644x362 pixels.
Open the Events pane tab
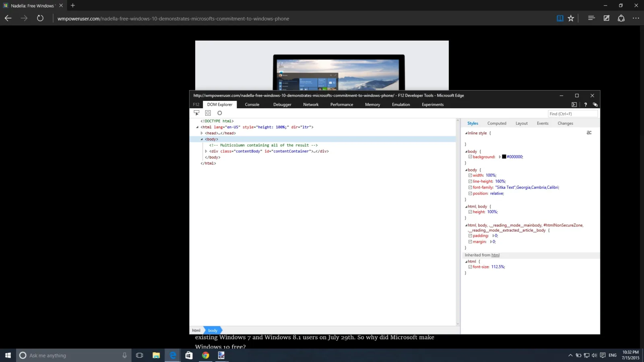point(543,123)
